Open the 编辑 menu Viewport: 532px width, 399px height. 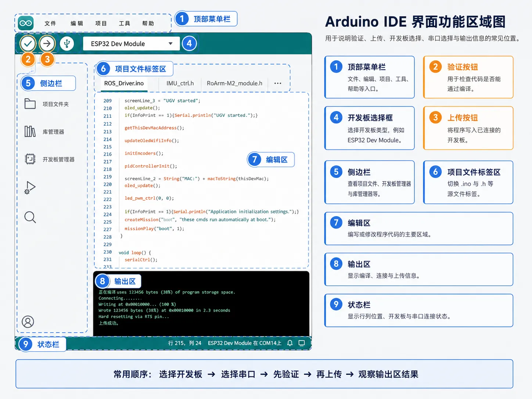pos(77,23)
